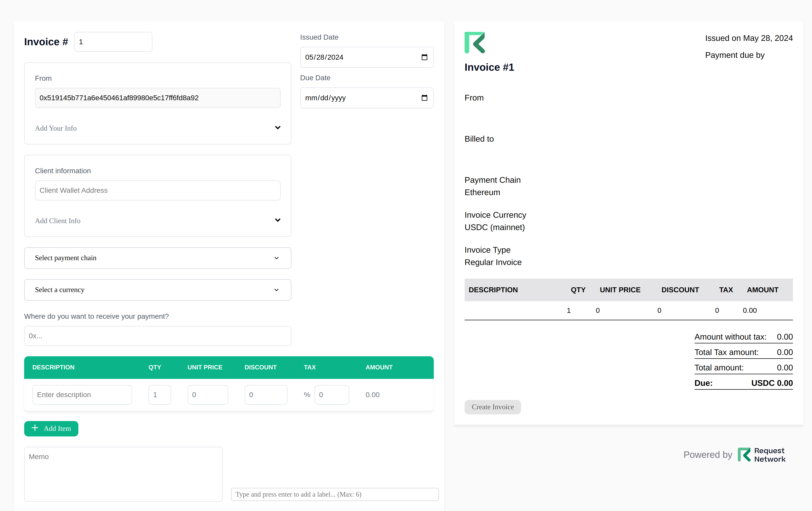Click the Client Wallet Address field
Image resolution: width=812 pixels, height=511 pixels.
pyautogui.click(x=158, y=190)
